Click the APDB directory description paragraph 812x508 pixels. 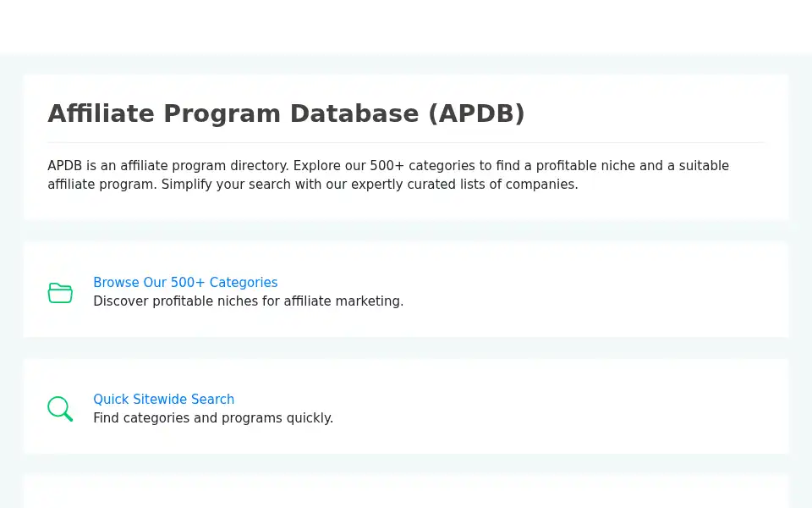point(388,175)
